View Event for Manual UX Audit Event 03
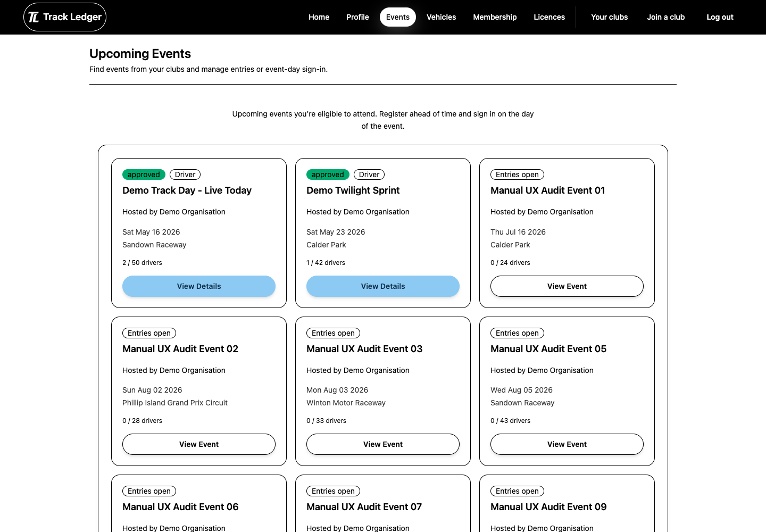 tap(383, 444)
